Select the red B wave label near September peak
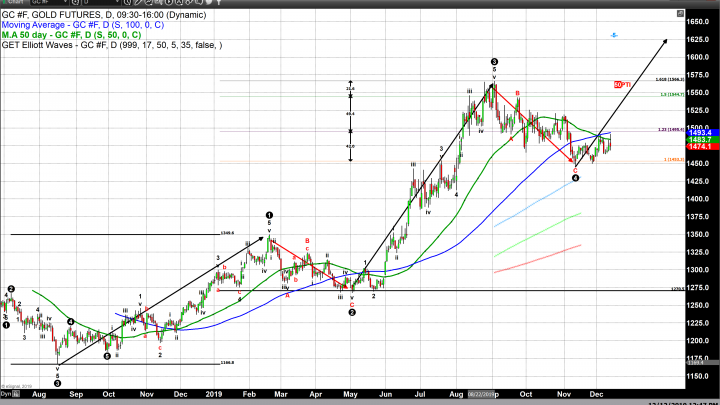Screen dimensions: 720x405 coord(517,94)
